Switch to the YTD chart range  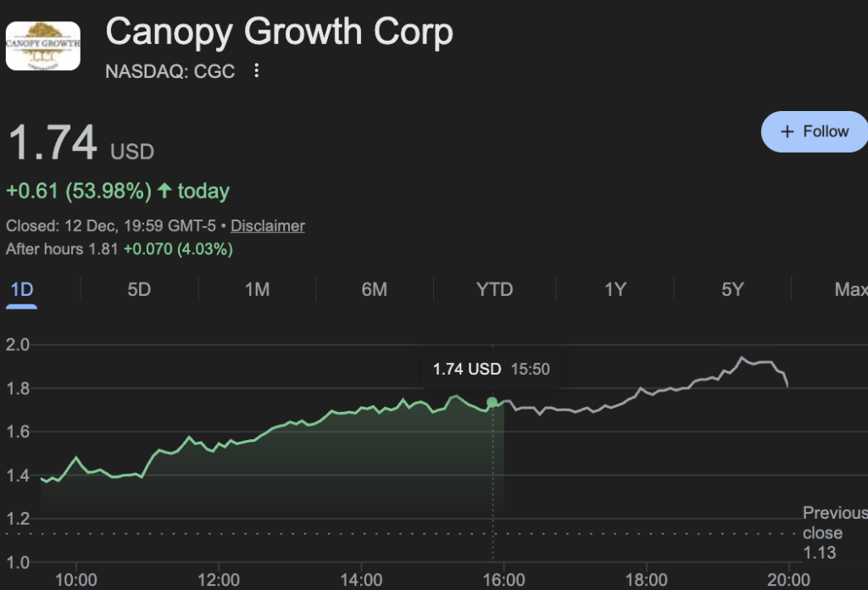click(494, 289)
